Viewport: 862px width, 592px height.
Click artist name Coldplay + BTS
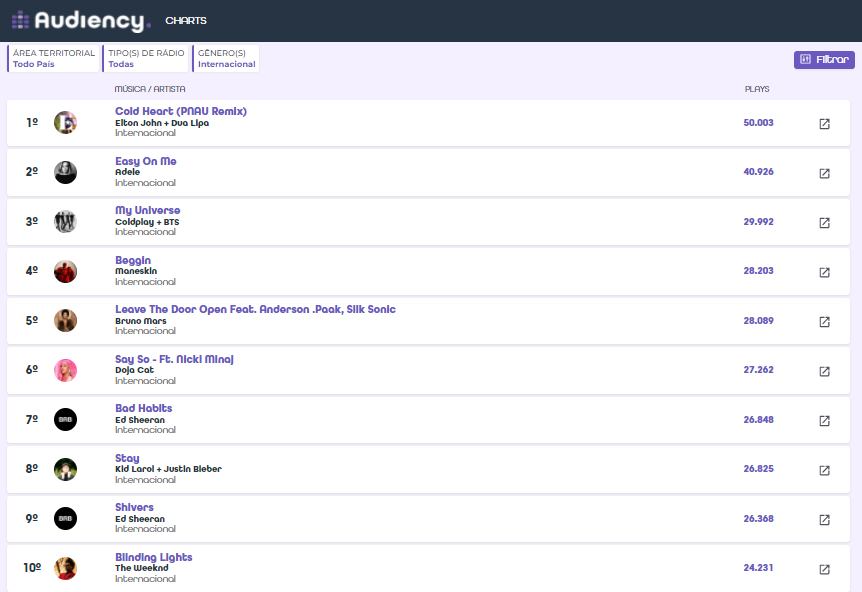pyautogui.click(x=147, y=222)
